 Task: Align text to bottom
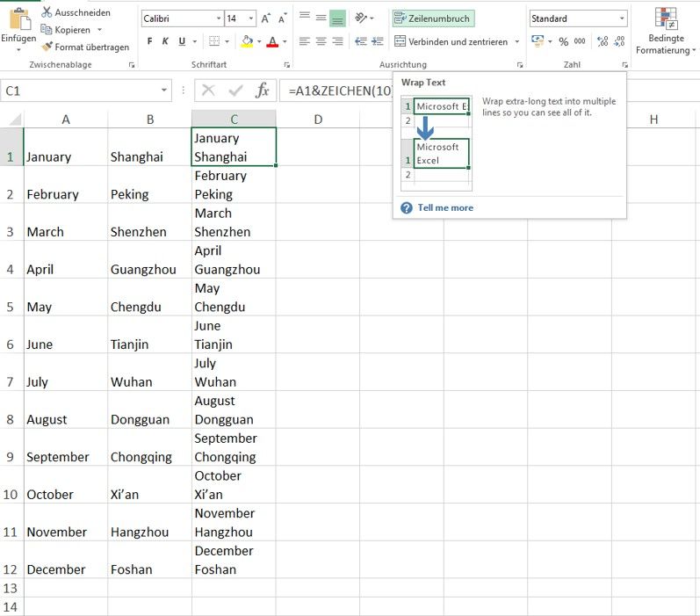point(338,18)
